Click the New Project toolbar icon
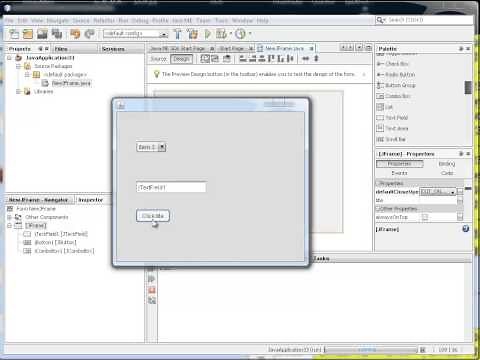This screenshot has height=360, width=480. 28,34
